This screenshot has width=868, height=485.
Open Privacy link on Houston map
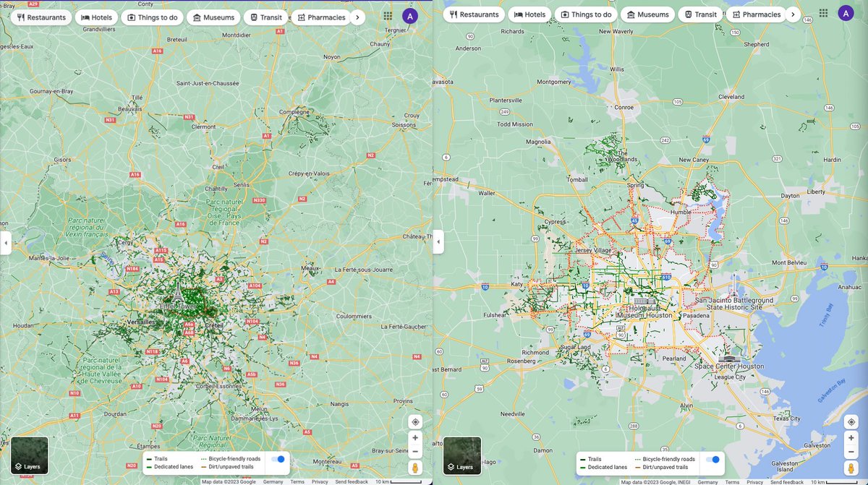tap(754, 481)
